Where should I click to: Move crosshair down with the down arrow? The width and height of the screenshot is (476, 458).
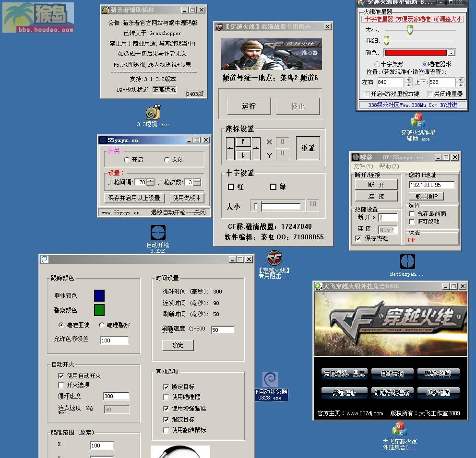pos(243,155)
